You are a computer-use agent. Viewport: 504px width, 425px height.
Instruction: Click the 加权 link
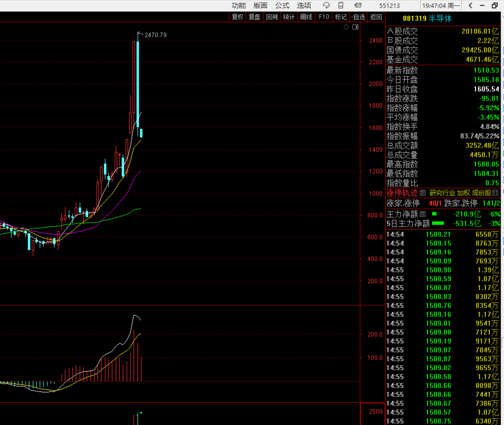[463, 193]
